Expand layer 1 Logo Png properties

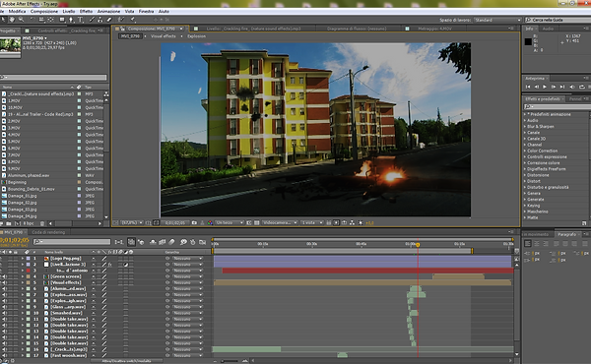coord(23,259)
